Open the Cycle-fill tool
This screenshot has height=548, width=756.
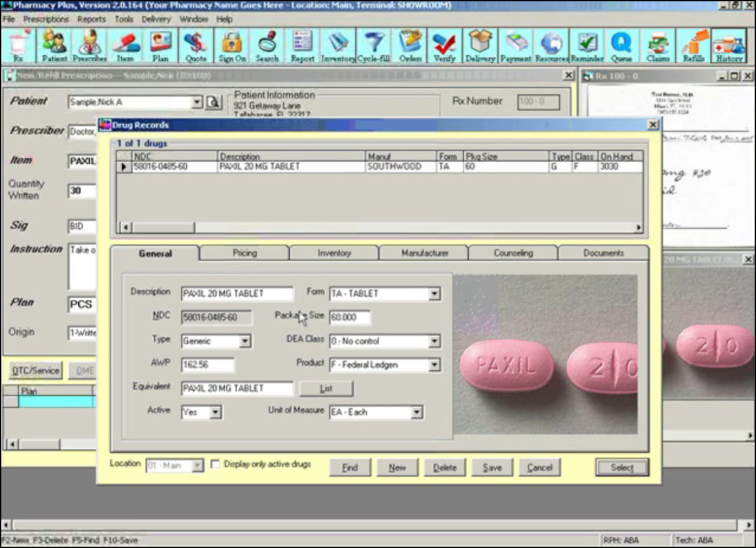click(372, 45)
